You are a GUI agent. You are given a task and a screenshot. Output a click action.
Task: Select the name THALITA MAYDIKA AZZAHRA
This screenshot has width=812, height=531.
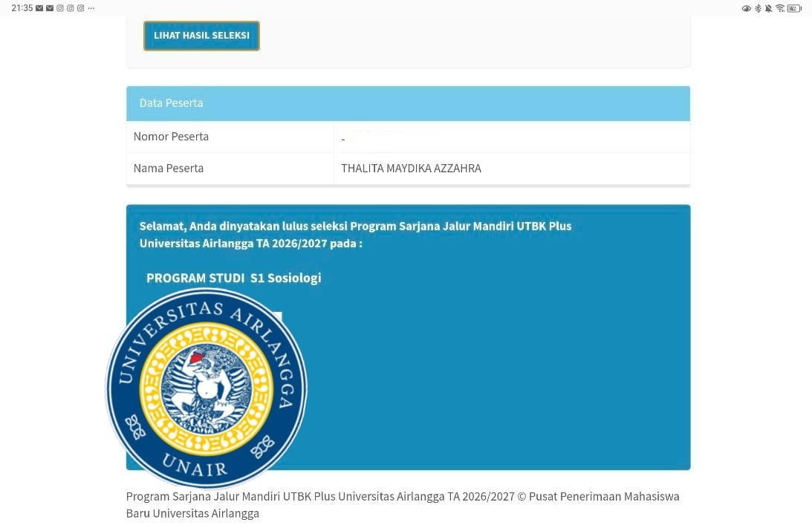pyautogui.click(x=411, y=168)
